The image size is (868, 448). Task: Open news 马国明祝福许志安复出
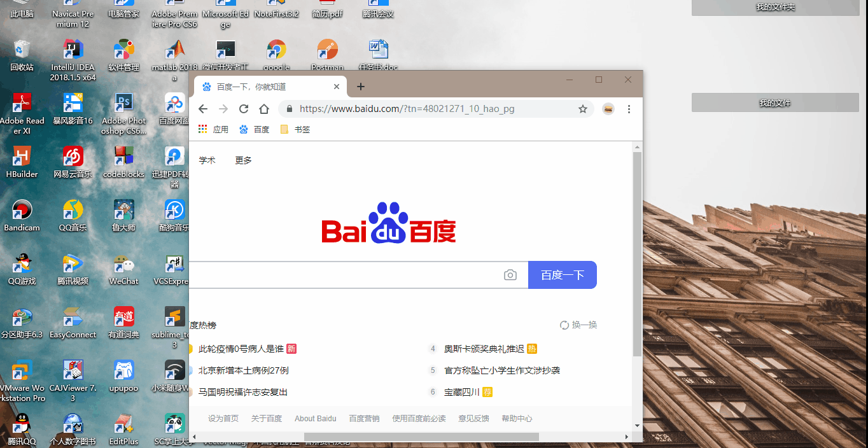point(243,392)
